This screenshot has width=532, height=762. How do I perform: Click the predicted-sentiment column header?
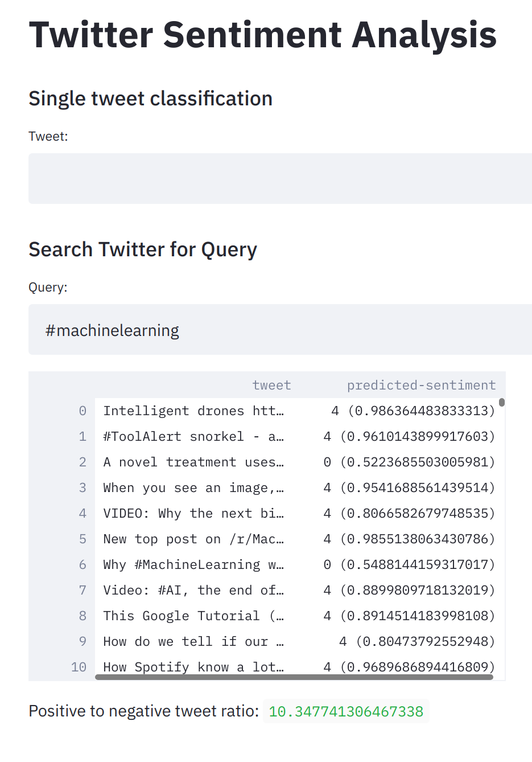[x=421, y=385]
